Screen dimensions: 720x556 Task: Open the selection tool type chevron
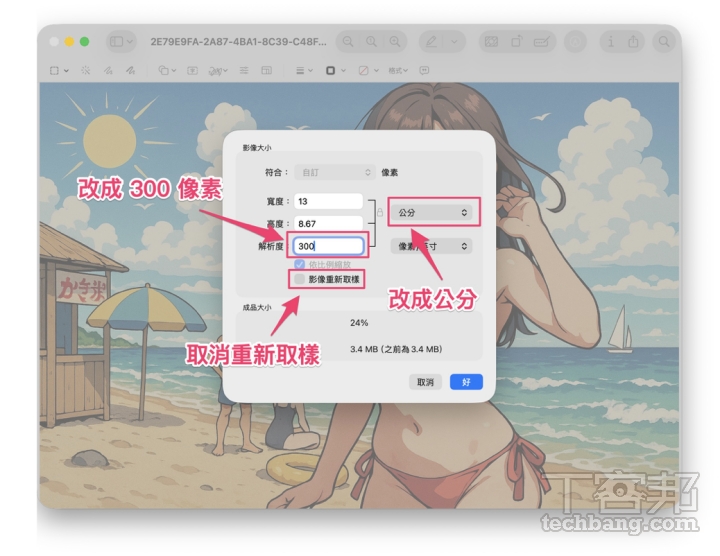click(x=67, y=70)
